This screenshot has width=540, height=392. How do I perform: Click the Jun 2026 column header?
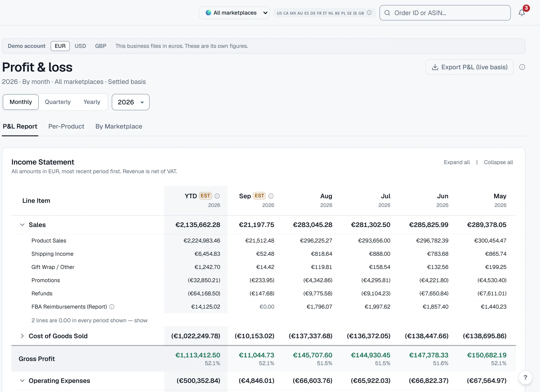pos(442,201)
